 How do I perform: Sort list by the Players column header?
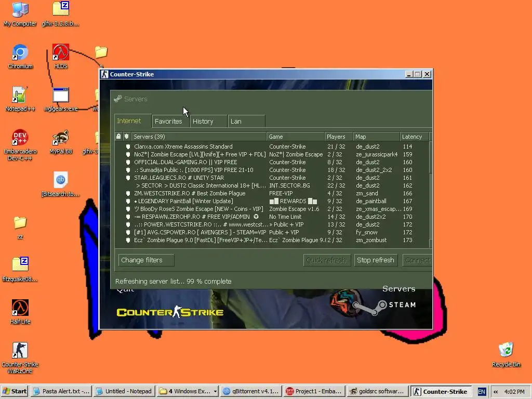click(x=339, y=137)
